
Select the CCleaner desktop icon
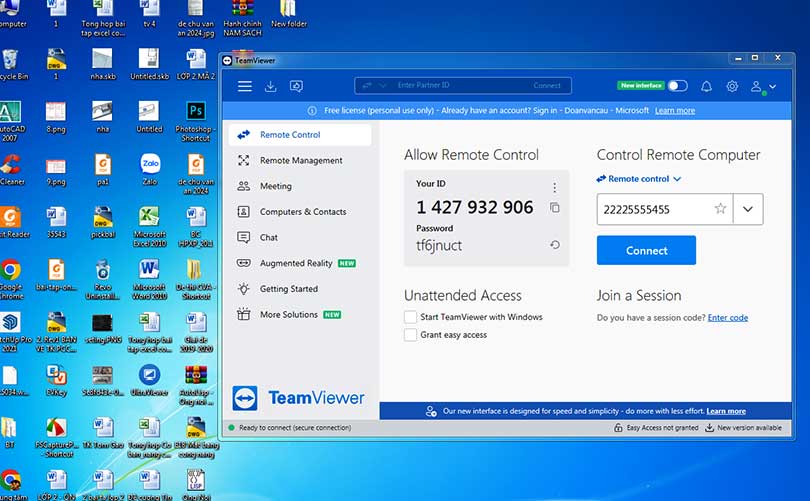click(11, 169)
